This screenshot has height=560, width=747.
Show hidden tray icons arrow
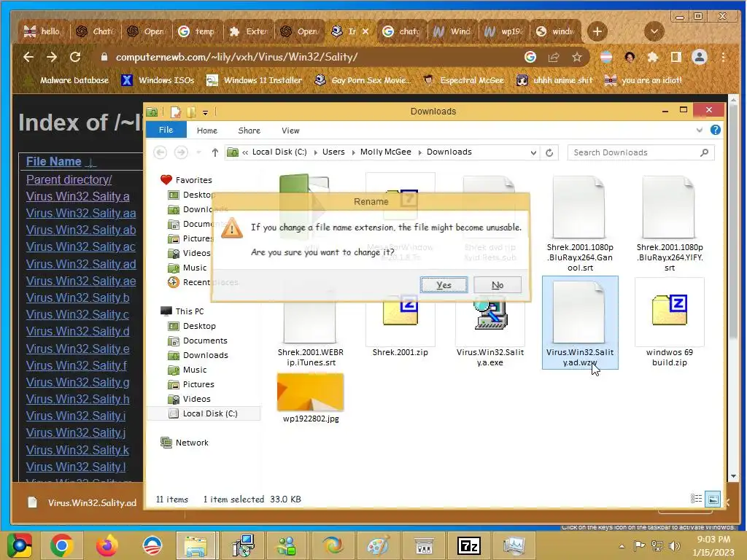tap(622, 546)
